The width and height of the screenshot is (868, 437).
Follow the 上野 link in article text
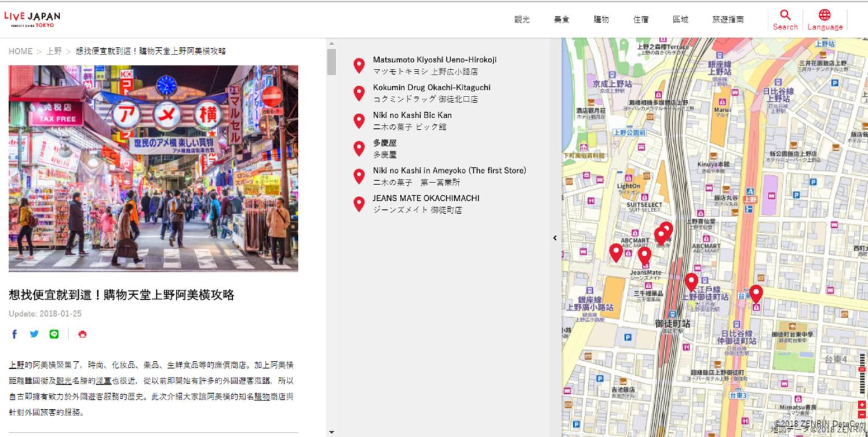point(16,365)
